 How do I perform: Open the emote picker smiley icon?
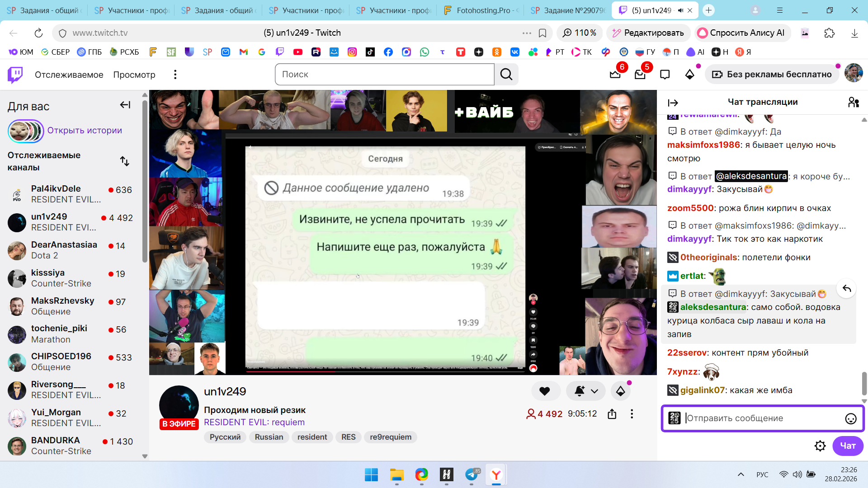850,418
